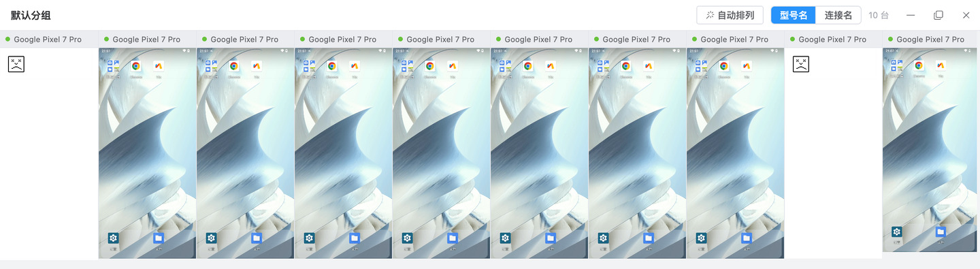Open Chrome on the eighth device screen

click(723, 66)
